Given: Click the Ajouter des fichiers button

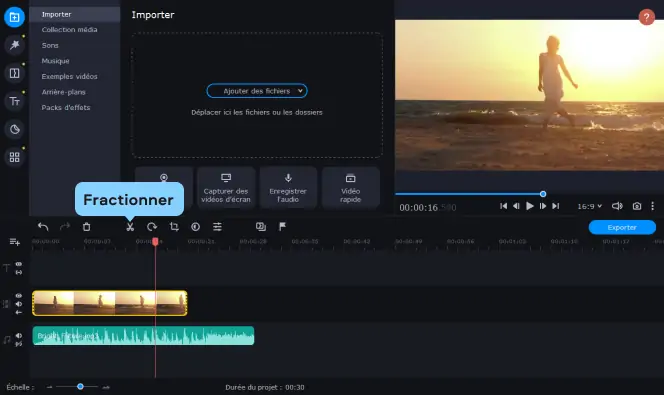Looking at the screenshot, I should [x=257, y=91].
